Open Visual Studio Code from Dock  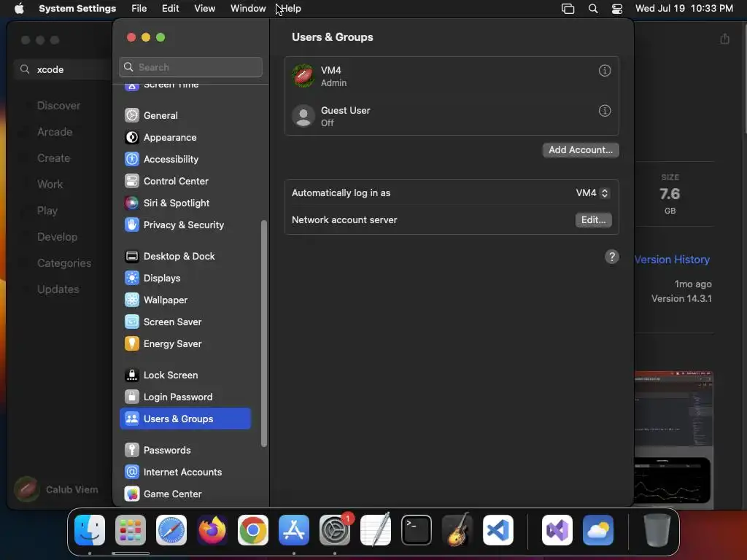click(498, 530)
